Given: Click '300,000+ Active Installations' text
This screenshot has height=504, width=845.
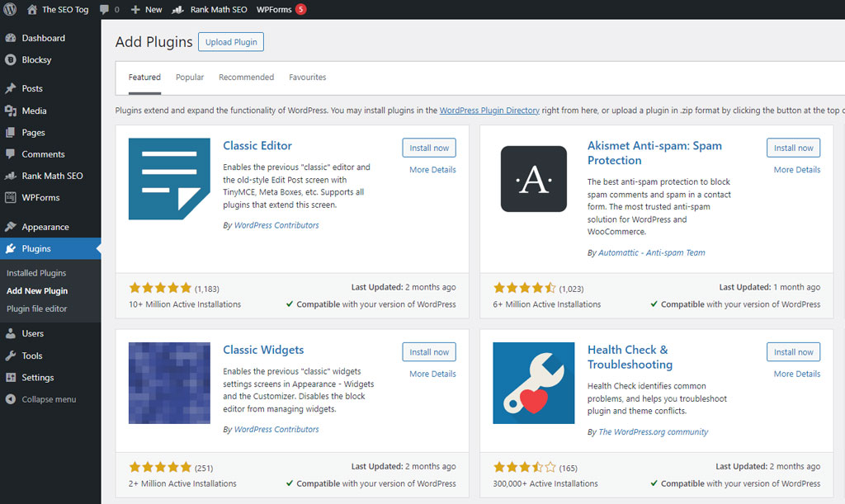Looking at the screenshot, I should point(545,483).
